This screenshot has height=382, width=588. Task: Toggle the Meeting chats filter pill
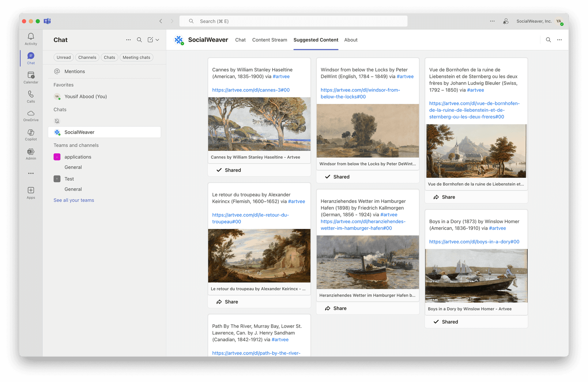click(x=136, y=58)
